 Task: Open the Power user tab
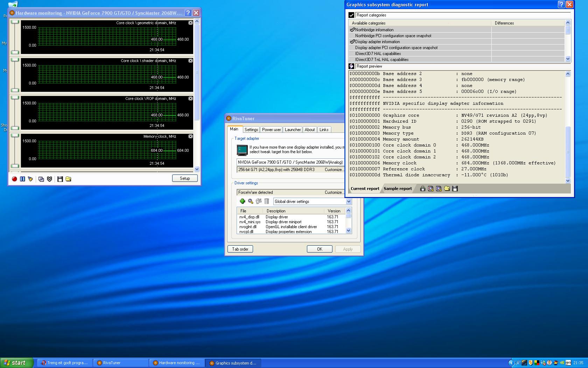(271, 130)
